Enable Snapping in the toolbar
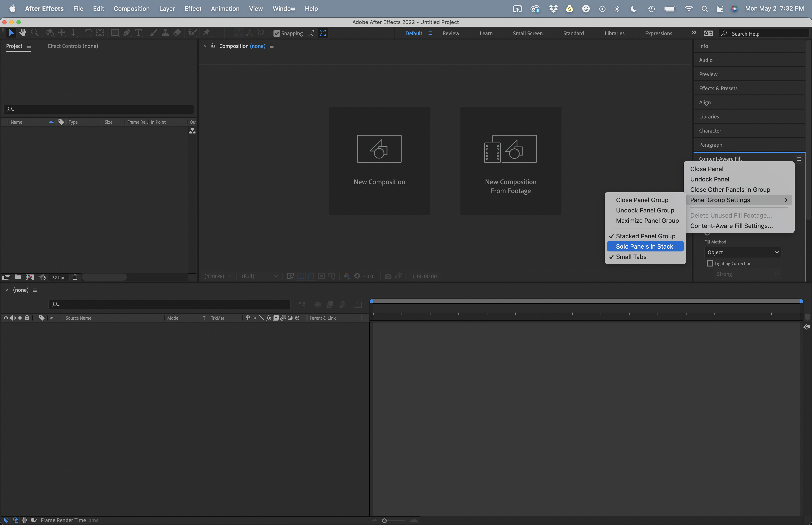This screenshot has width=812, height=525. click(276, 33)
